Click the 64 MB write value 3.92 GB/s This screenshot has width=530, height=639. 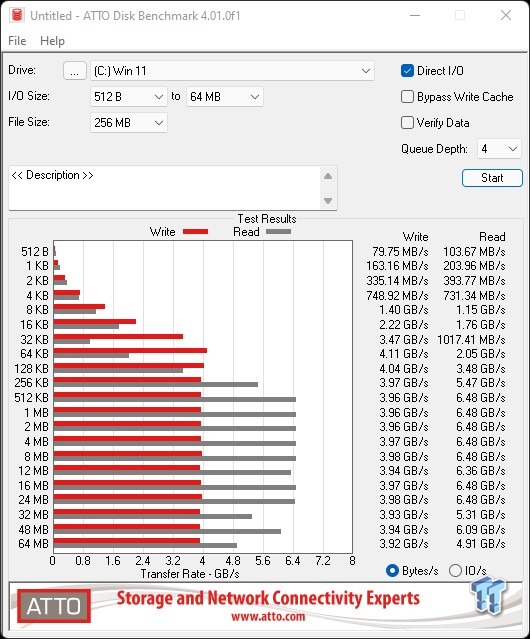tap(404, 544)
